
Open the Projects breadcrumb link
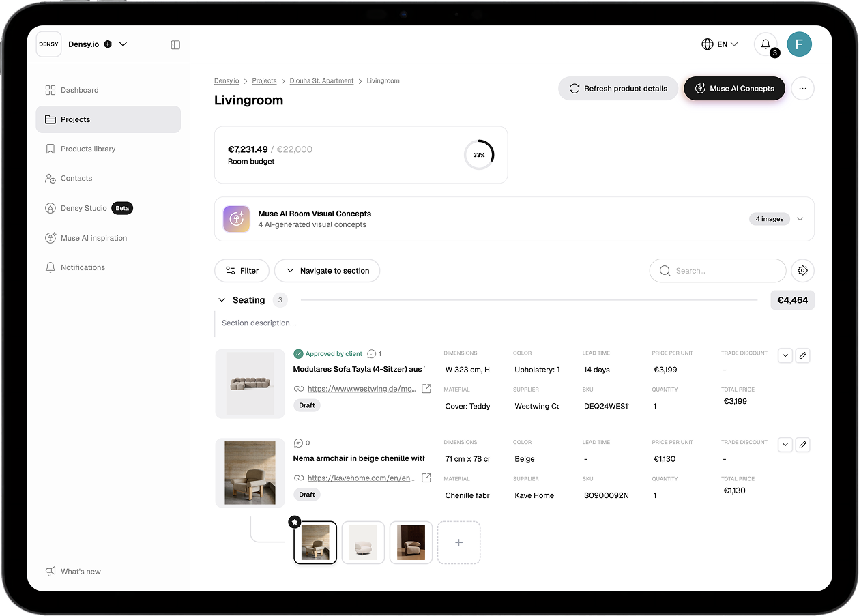[x=264, y=80]
